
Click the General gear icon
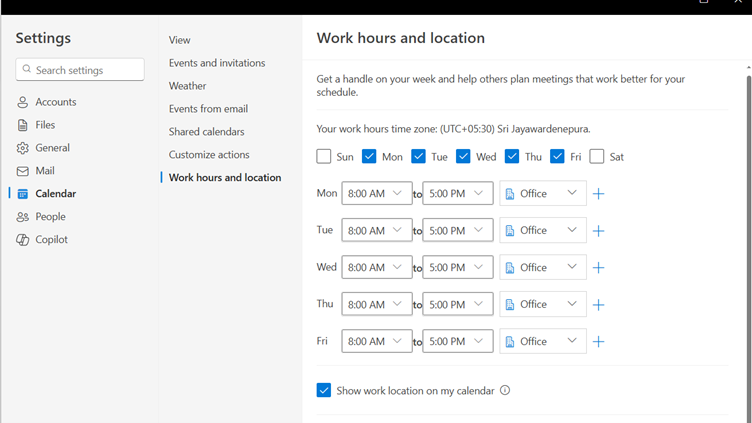22,148
